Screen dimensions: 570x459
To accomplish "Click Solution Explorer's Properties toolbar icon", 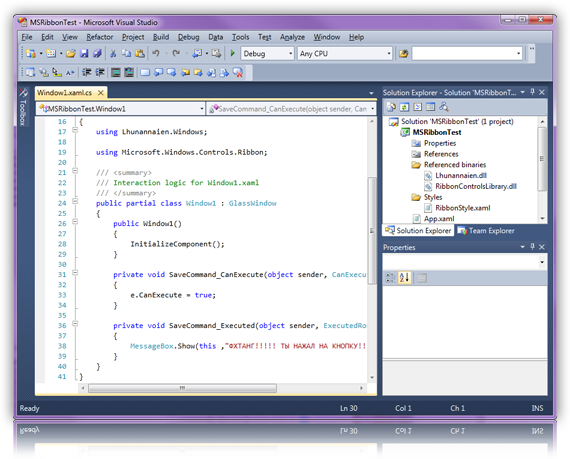I will pos(392,107).
